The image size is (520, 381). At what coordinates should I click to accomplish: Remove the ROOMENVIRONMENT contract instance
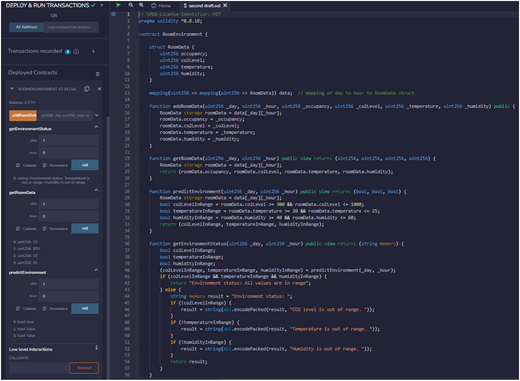coord(99,89)
